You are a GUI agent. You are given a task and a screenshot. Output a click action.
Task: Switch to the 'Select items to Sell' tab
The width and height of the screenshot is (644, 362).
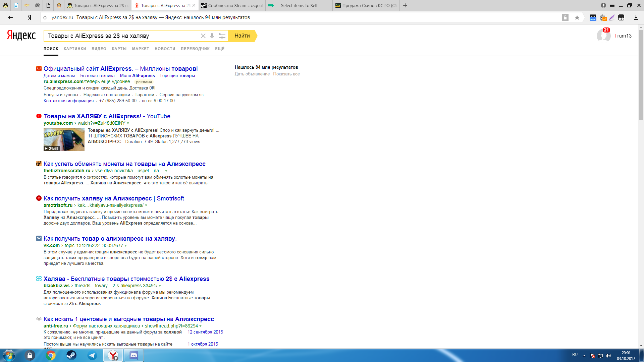[299, 5]
